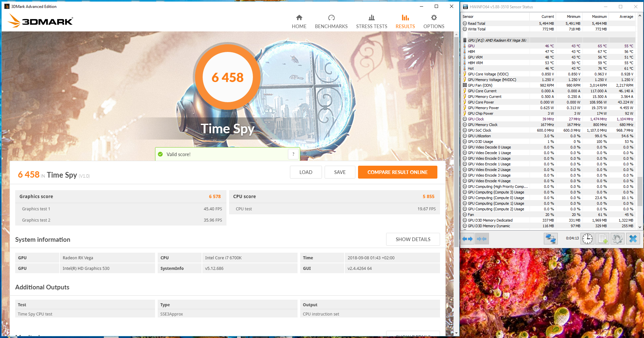Click the circle icon beside Read Total
The width and height of the screenshot is (644, 338).
click(x=464, y=23)
